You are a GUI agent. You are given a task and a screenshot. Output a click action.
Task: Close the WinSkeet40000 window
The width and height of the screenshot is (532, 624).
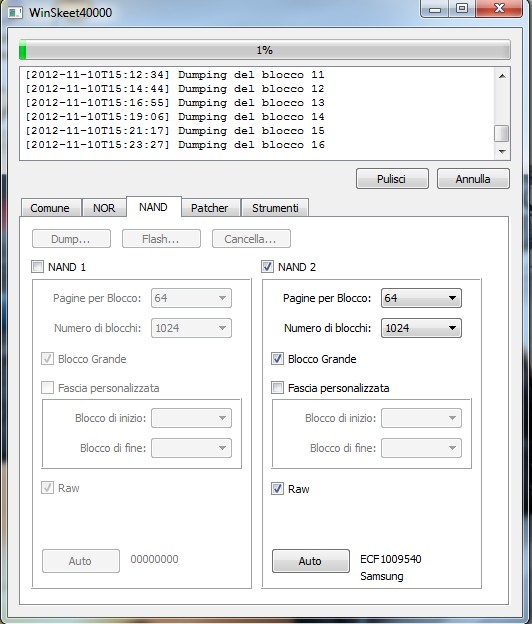[x=499, y=9]
